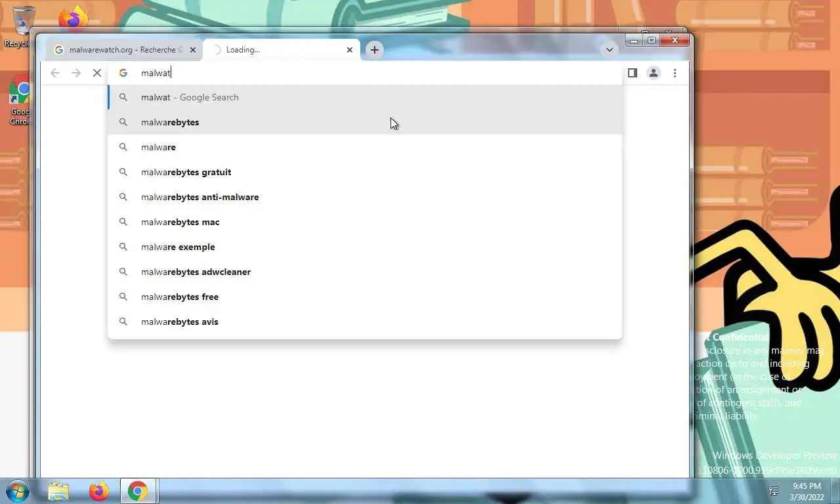Open the Recycle Bin desktop icon

pyautogui.click(x=20, y=26)
